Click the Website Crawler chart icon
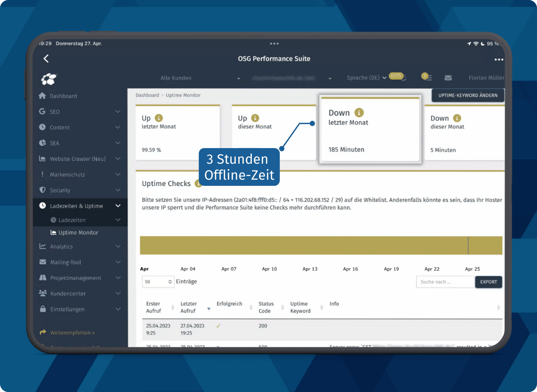The image size is (537, 392). (x=42, y=159)
